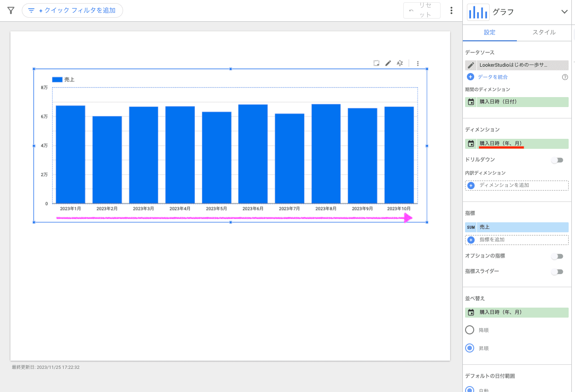Turn on オプションの指標 switch

[x=557, y=256]
